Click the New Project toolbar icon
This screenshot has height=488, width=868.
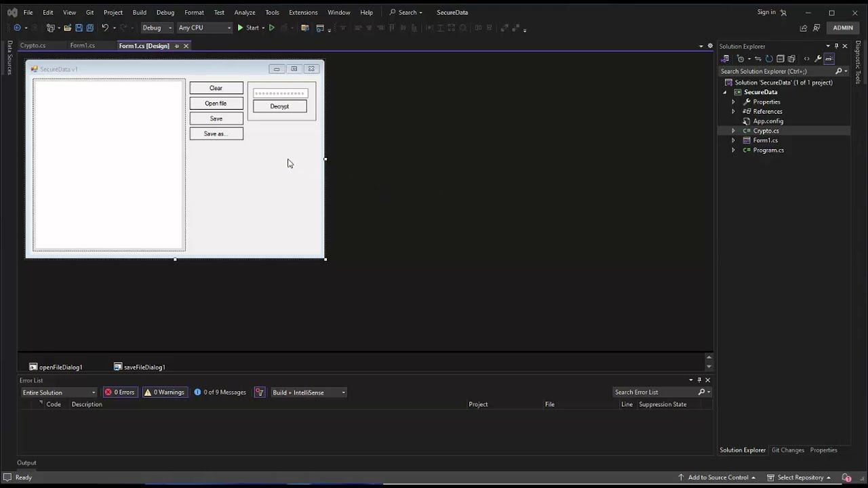tap(50, 28)
